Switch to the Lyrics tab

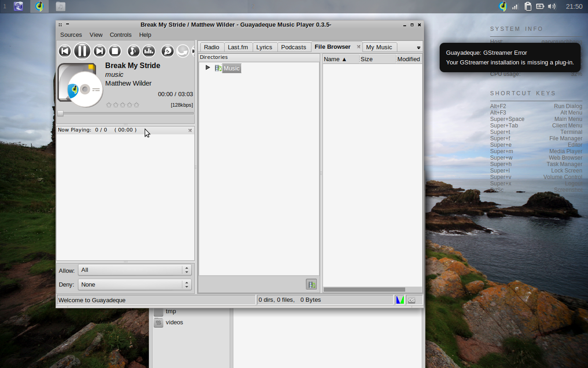265,47
